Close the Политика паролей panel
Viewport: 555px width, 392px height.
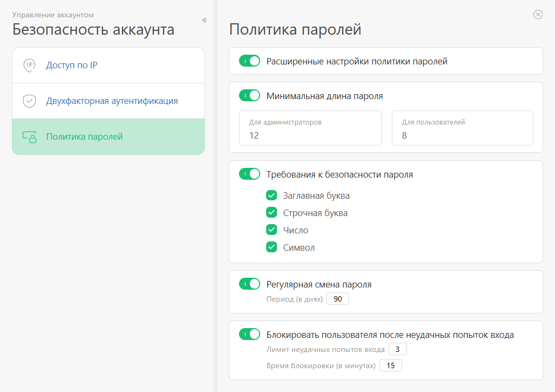[538, 15]
